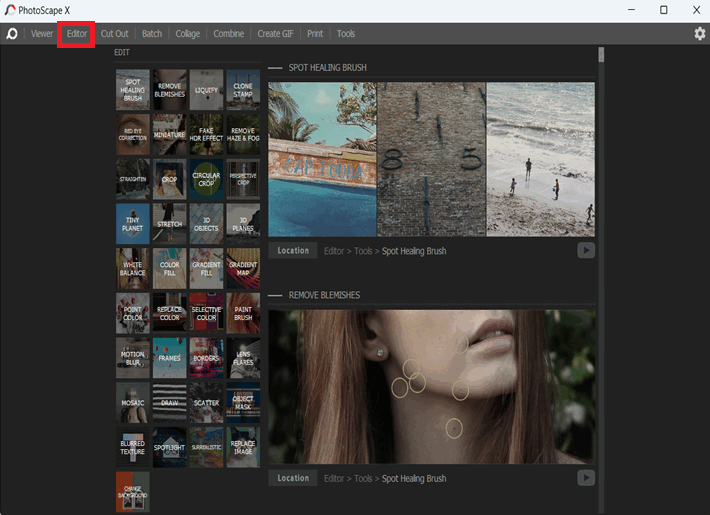The image size is (710, 515).
Task: Open the settings gear icon
Action: (x=700, y=34)
